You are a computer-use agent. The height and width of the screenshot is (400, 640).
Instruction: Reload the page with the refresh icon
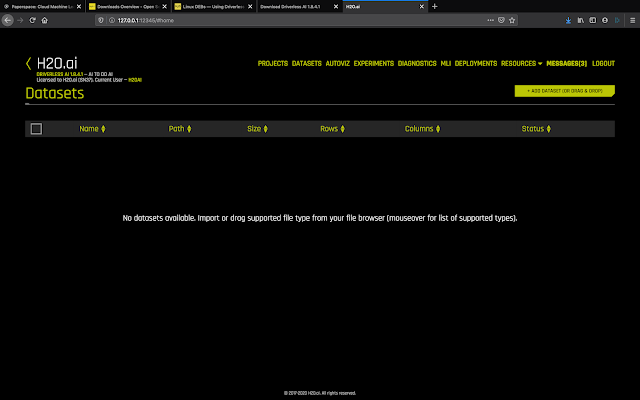click(x=33, y=20)
